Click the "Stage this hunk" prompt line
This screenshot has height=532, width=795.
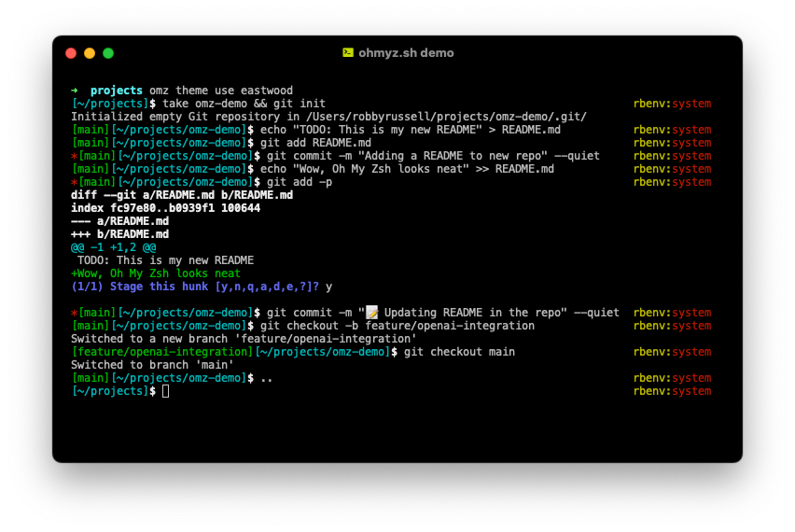click(194, 287)
